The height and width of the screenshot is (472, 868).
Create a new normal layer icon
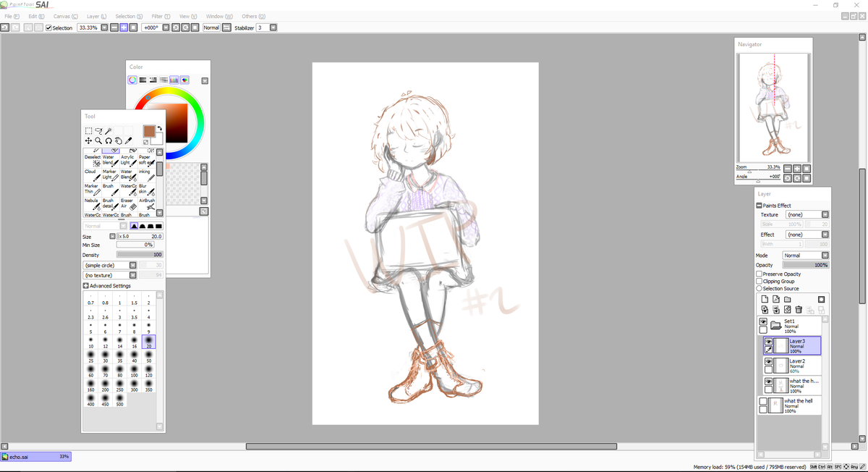[x=765, y=299]
